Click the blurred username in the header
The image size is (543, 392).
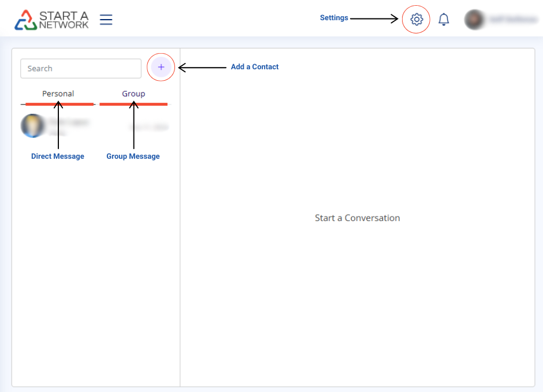pos(512,20)
